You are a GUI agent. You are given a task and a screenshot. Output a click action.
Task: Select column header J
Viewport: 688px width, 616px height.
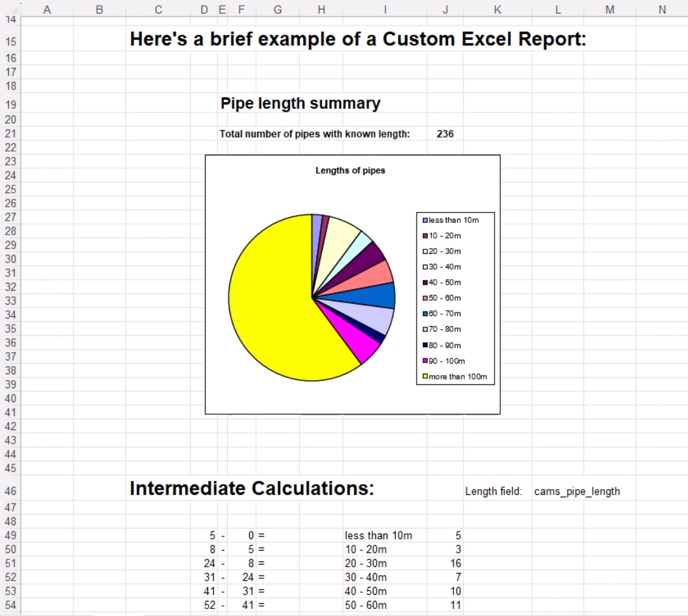(x=445, y=10)
